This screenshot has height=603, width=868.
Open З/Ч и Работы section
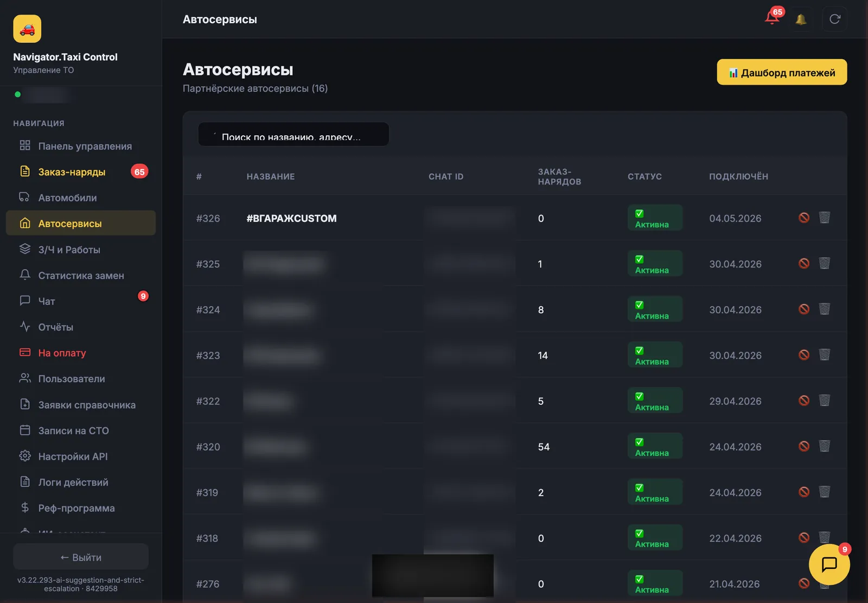[x=81, y=249]
